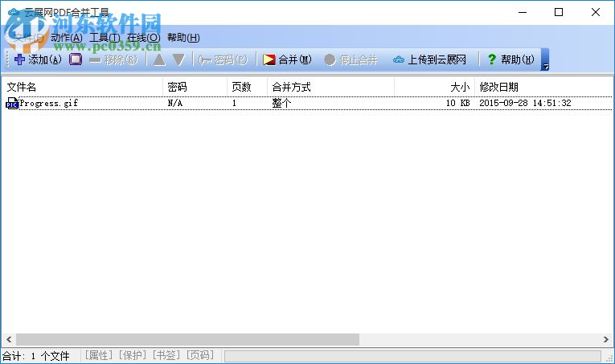
Task: Click the Password (密码) key button
Action: pos(223,59)
